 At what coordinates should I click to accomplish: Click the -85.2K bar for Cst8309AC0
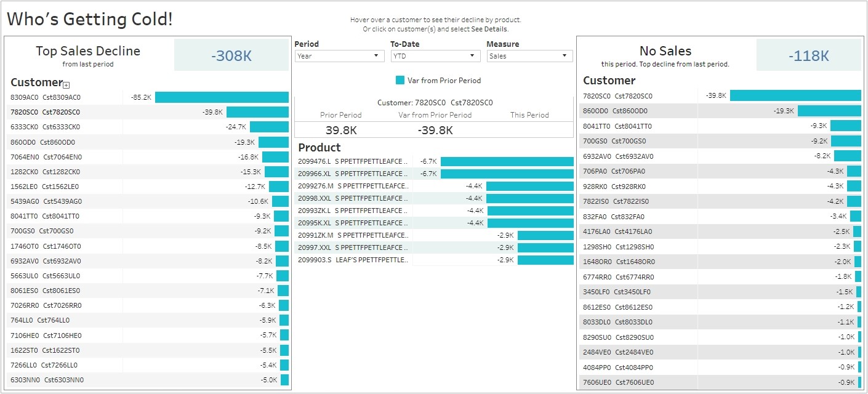point(222,97)
